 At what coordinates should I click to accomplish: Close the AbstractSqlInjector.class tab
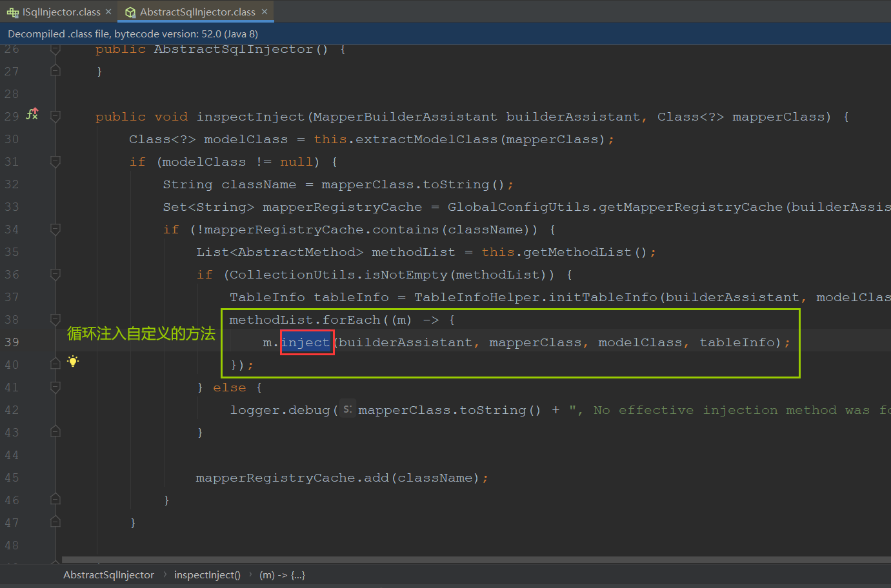point(265,12)
